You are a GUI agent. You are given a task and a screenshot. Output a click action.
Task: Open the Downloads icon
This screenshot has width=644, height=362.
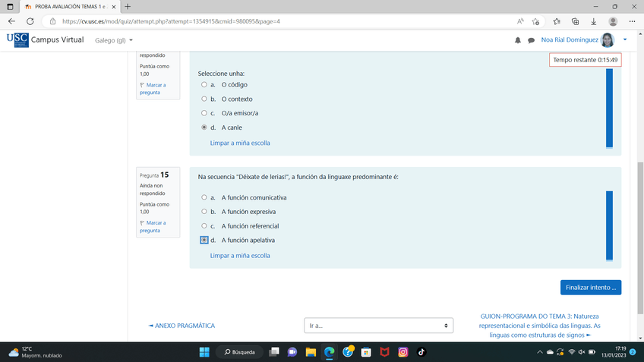(x=593, y=21)
